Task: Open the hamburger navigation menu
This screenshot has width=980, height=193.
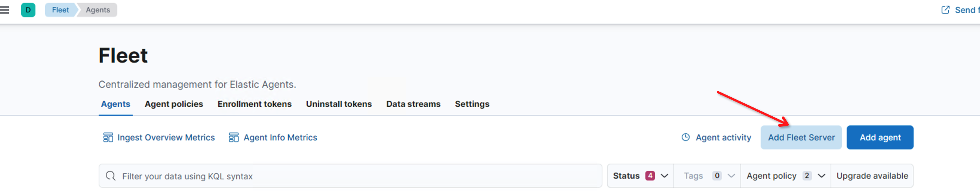Action: click(x=5, y=10)
